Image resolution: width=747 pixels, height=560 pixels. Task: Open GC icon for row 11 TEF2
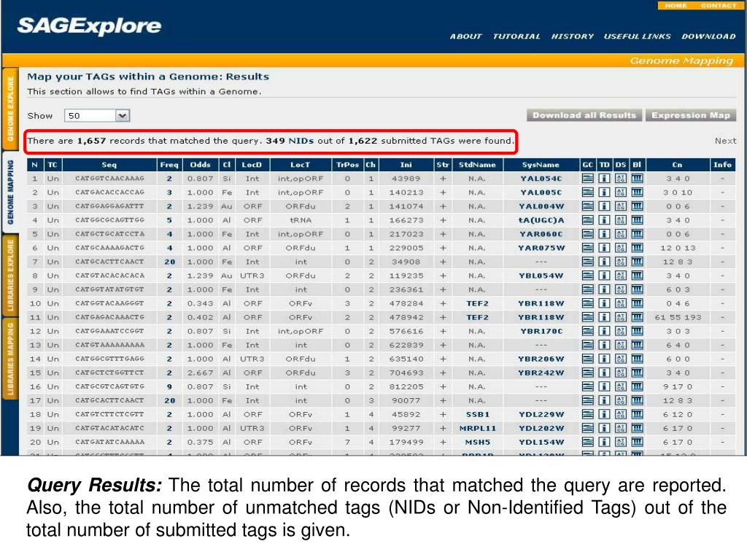click(588, 317)
